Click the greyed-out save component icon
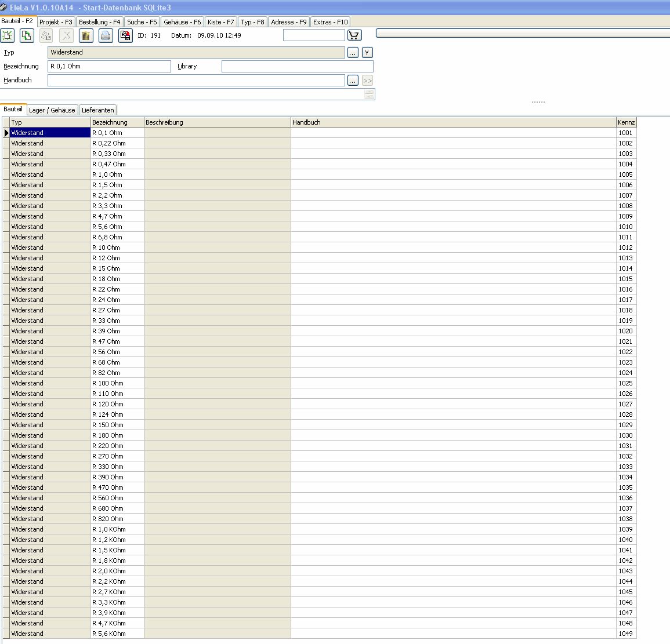The width and height of the screenshot is (670, 644). click(x=46, y=35)
